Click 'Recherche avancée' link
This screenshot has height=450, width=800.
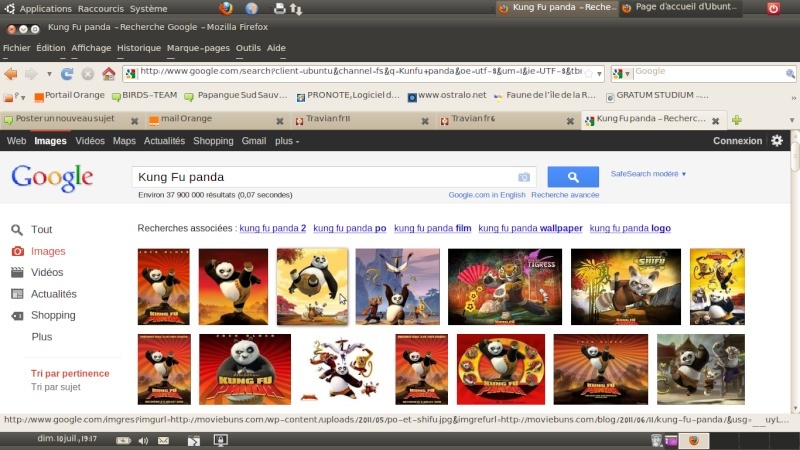tap(565, 195)
